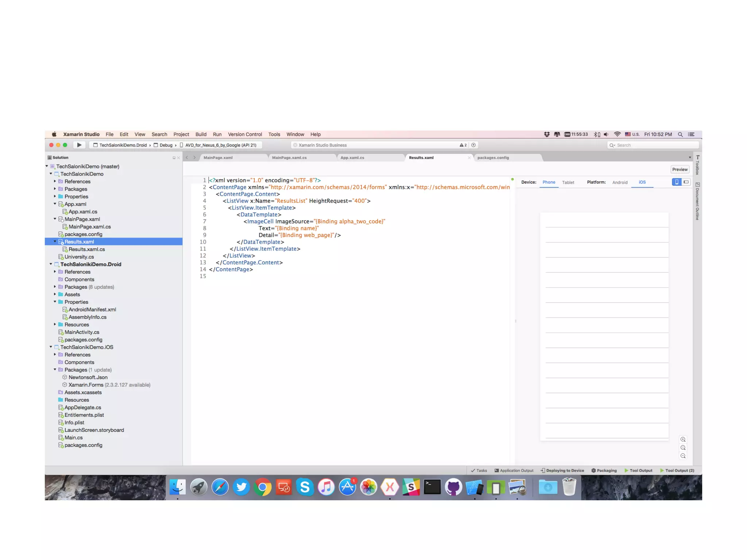747x560 pixels.
Task: Zoom in the preview designer
Action: pos(683,439)
